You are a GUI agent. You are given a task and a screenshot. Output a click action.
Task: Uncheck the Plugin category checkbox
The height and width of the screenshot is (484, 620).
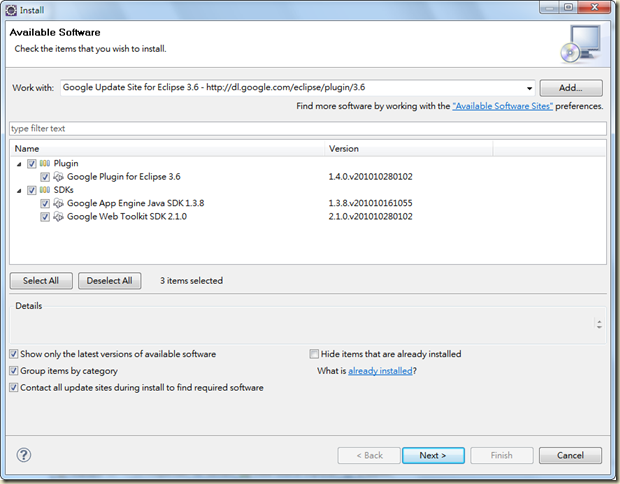32,163
